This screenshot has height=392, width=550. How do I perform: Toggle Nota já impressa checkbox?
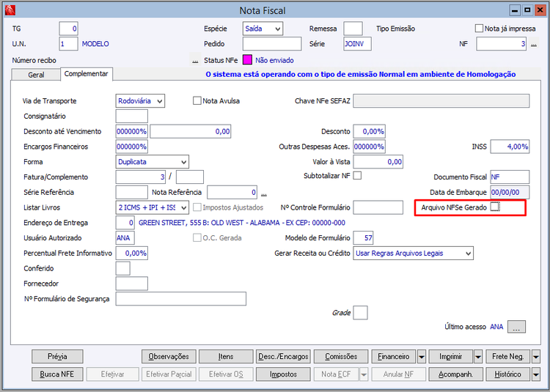[x=479, y=29]
